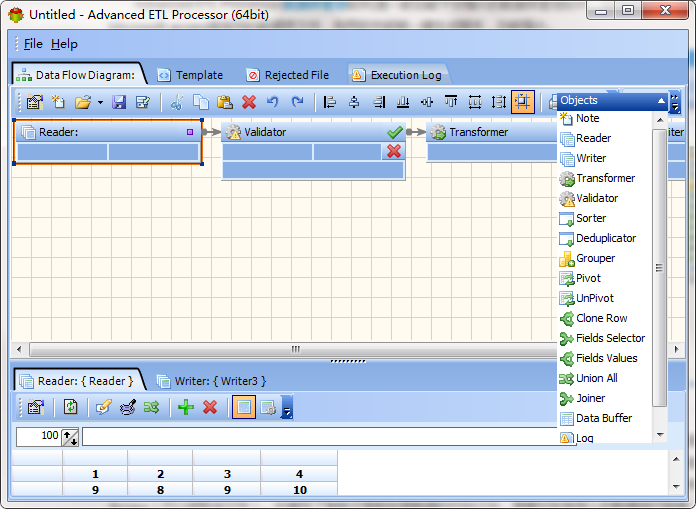
Task: Click the Objects list scroll down arrow
Action: pos(660,435)
